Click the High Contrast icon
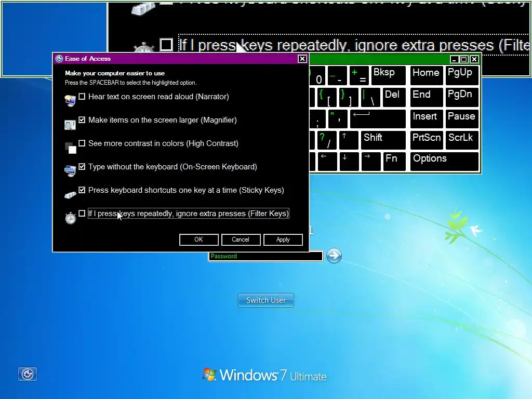The height and width of the screenshot is (399, 532). pyautogui.click(x=70, y=148)
